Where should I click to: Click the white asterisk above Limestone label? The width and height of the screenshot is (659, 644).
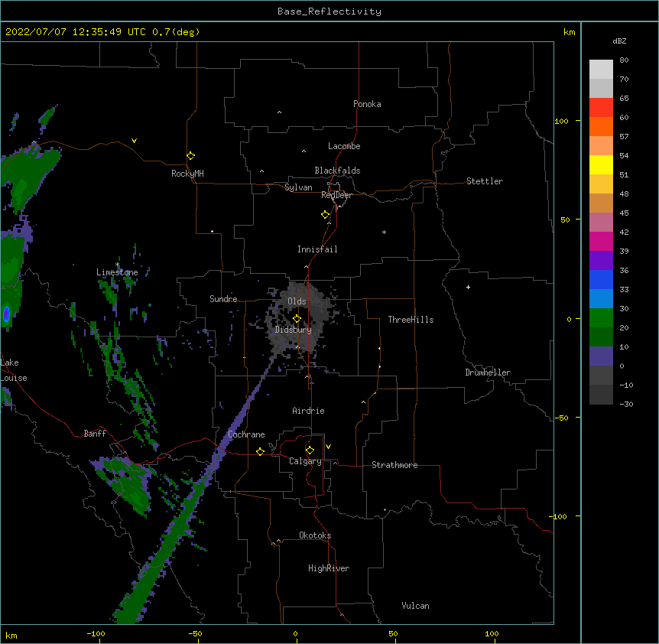[117, 265]
